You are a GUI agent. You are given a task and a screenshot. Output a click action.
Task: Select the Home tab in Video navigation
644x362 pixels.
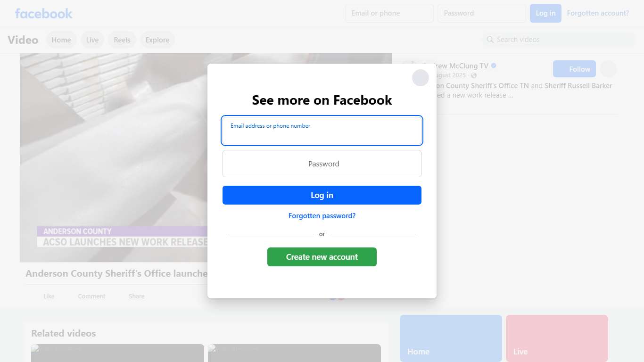point(61,40)
